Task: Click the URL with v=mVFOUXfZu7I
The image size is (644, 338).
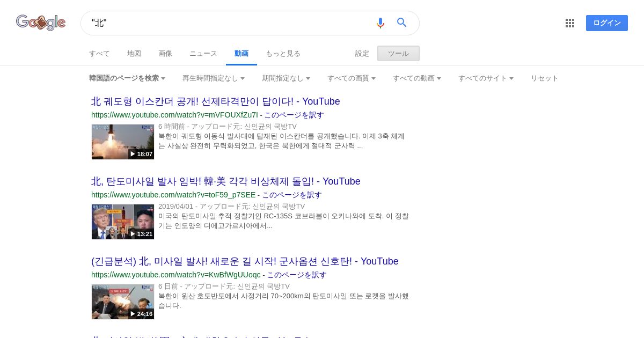Action: 174,115
